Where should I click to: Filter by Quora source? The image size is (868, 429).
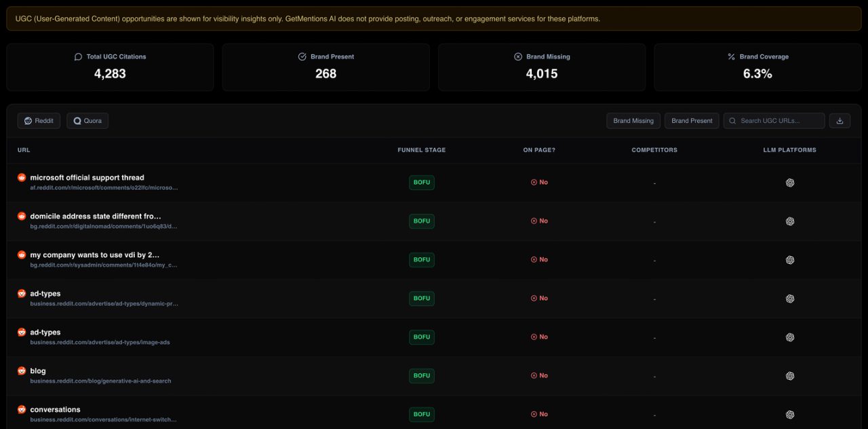coord(87,121)
